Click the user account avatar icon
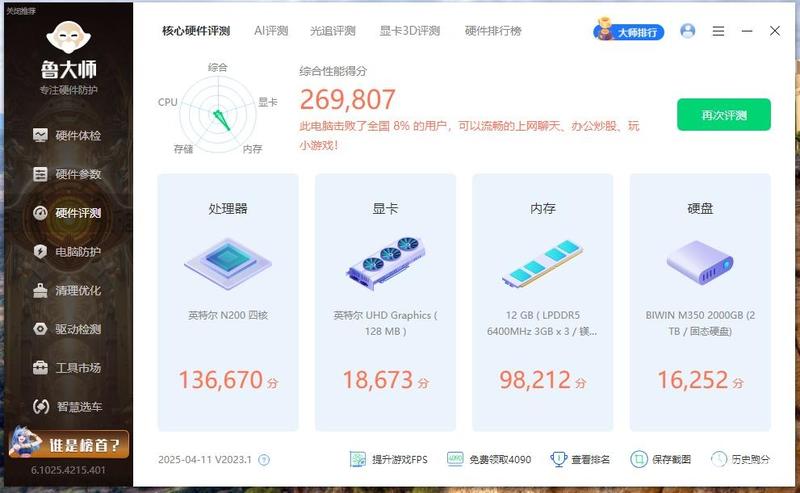 coord(688,31)
